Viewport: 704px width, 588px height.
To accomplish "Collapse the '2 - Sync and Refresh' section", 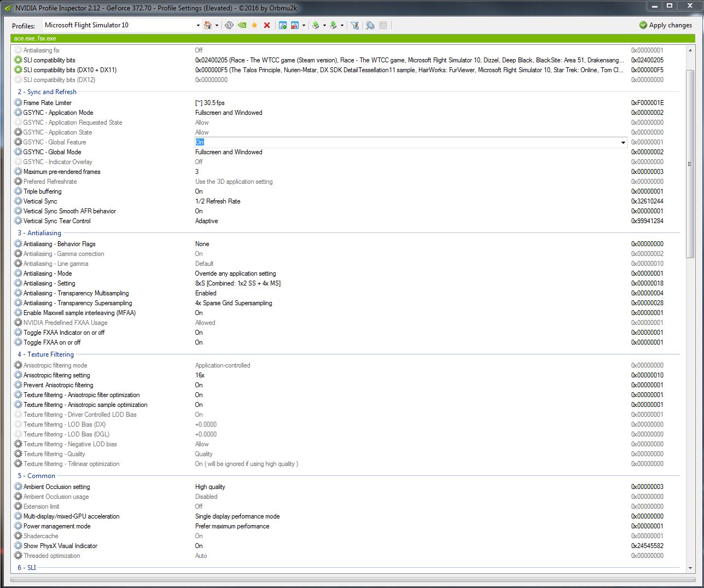I will point(47,92).
